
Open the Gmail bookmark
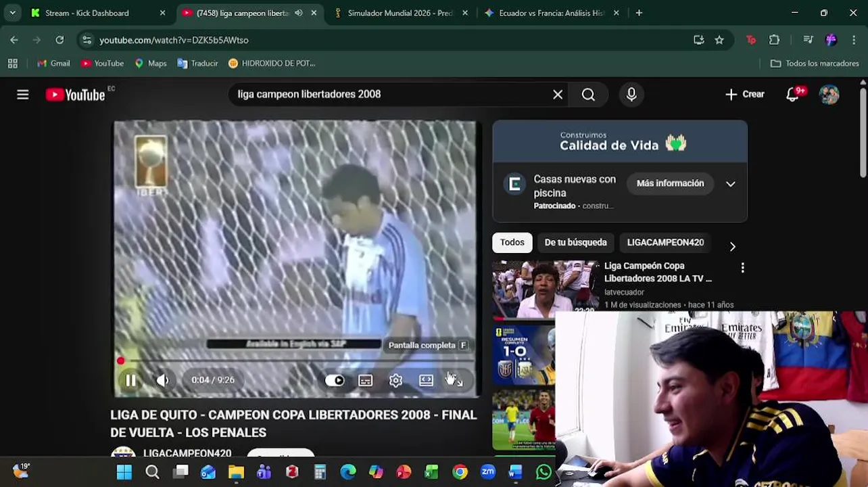[53, 63]
